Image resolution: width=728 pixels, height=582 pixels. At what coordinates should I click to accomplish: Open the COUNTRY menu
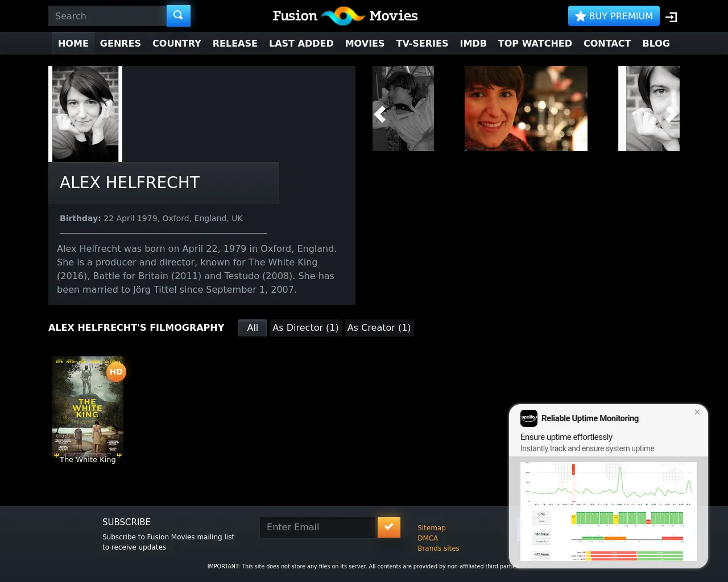click(177, 43)
